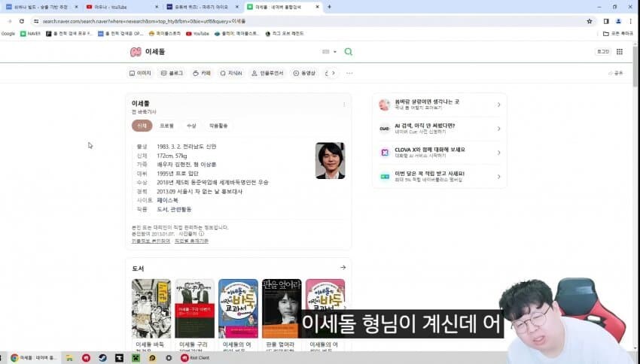Image resolution: width=640 pixels, height=364 pixels.
Task: Select the 카페 search tab
Action: [x=202, y=74]
